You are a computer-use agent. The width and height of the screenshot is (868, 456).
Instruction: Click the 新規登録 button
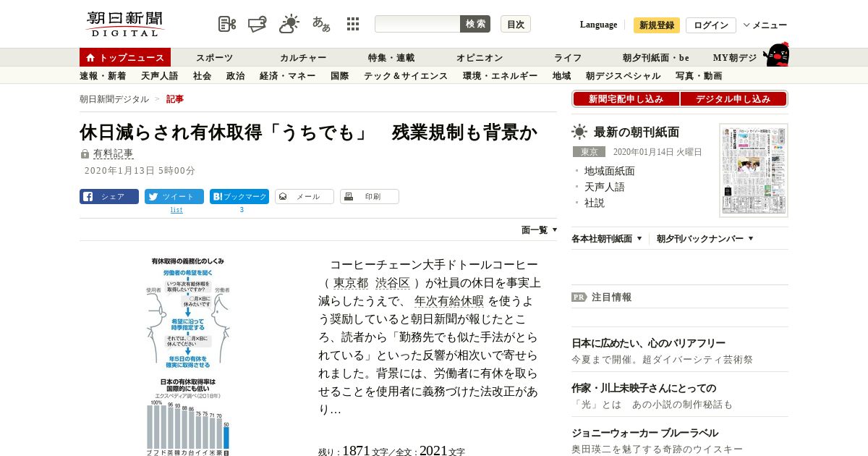click(657, 25)
